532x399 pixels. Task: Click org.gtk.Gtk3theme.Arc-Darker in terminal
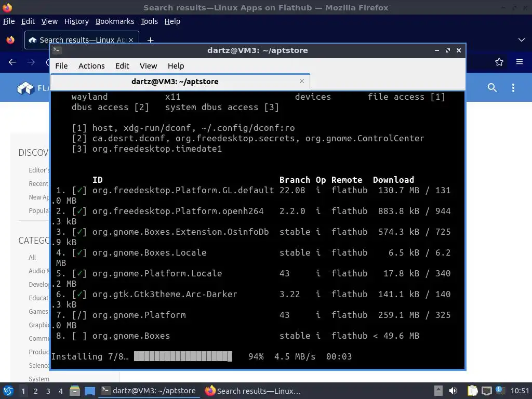(x=165, y=295)
